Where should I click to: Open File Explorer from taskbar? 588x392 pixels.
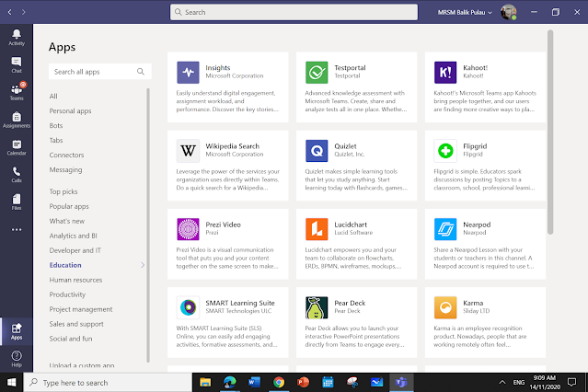(205, 382)
